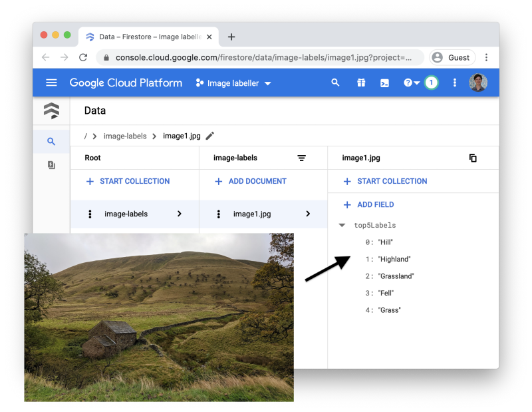Open a new browser tab

[x=231, y=37]
